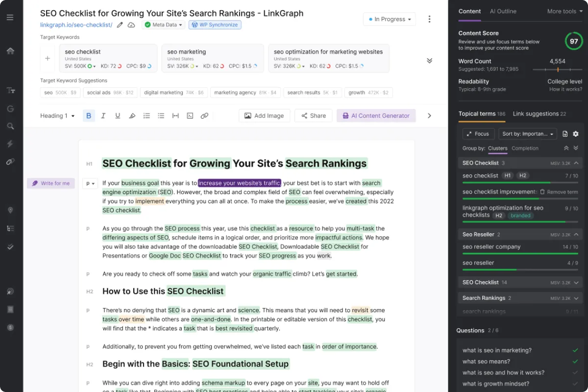The width and height of the screenshot is (588, 392).
Task: Insert a numbered list
Action: click(147, 116)
